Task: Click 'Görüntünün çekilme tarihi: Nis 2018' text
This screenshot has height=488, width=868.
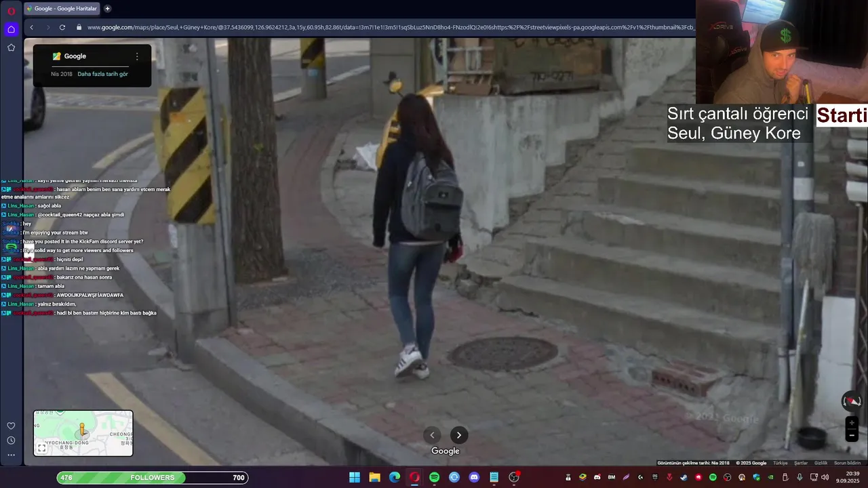Action: [693, 463]
